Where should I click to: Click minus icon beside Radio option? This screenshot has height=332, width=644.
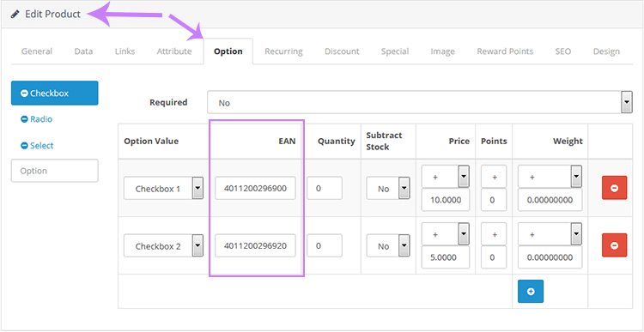(x=24, y=119)
